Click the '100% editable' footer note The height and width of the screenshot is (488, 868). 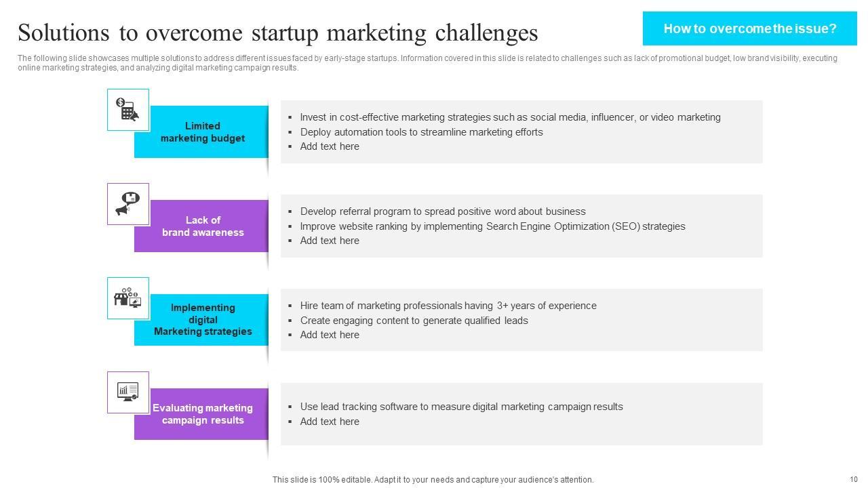pyautogui.click(x=433, y=480)
